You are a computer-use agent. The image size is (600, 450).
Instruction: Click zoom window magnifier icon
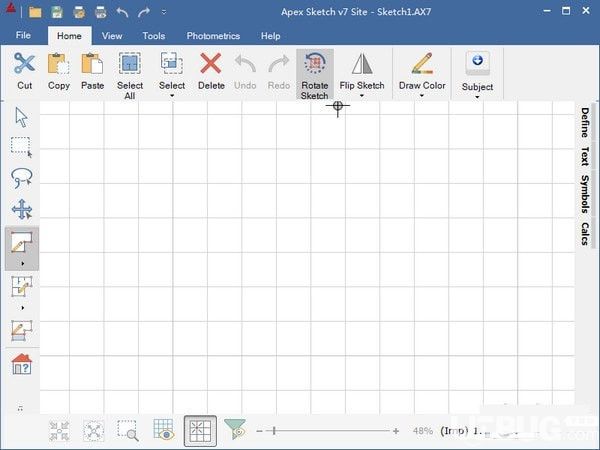point(128,430)
